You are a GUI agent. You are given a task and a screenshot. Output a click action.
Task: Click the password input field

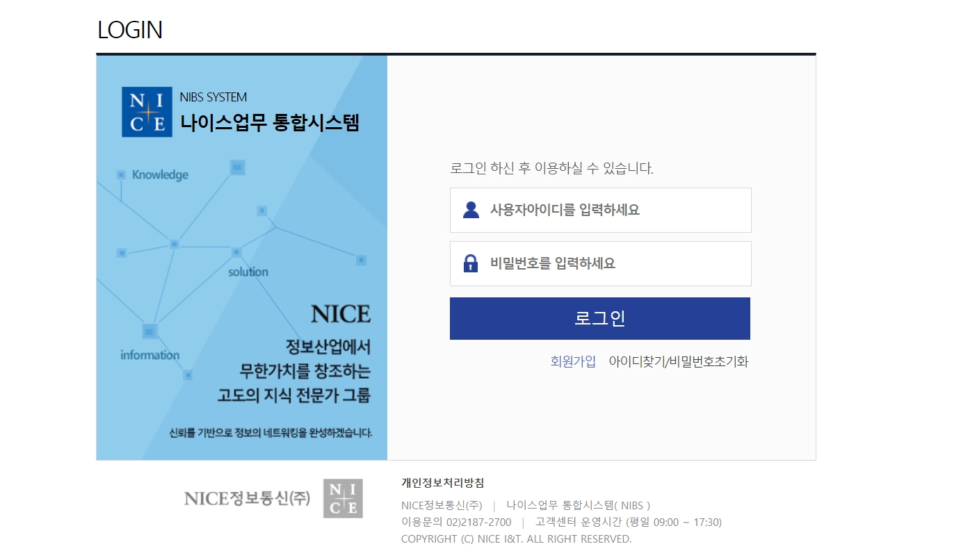point(600,263)
